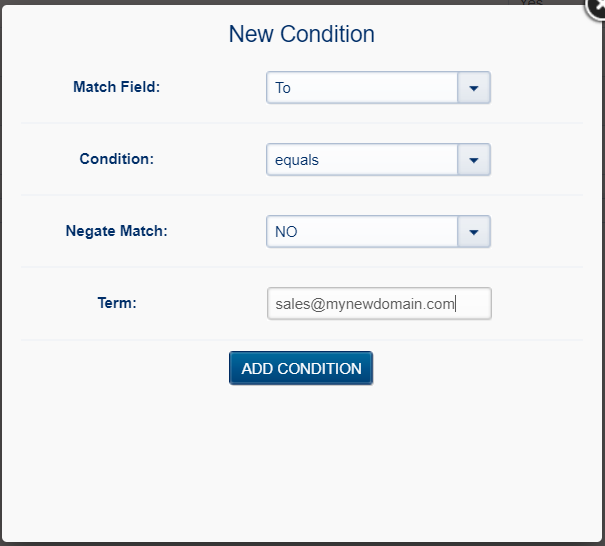Click the dark backdrop beneath the dialog
The image size is (605, 546).
[x=300, y=544]
